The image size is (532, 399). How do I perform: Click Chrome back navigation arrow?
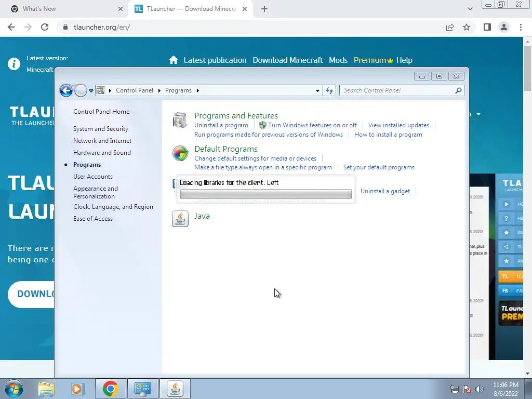pyautogui.click(x=11, y=27)
